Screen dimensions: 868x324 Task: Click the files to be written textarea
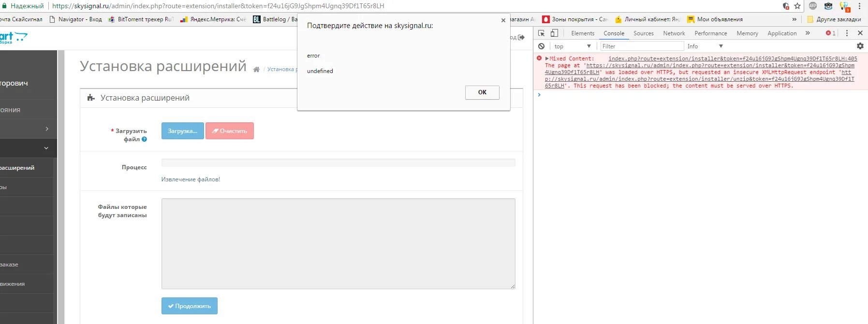pyautogui.click(x=338, y=244)
